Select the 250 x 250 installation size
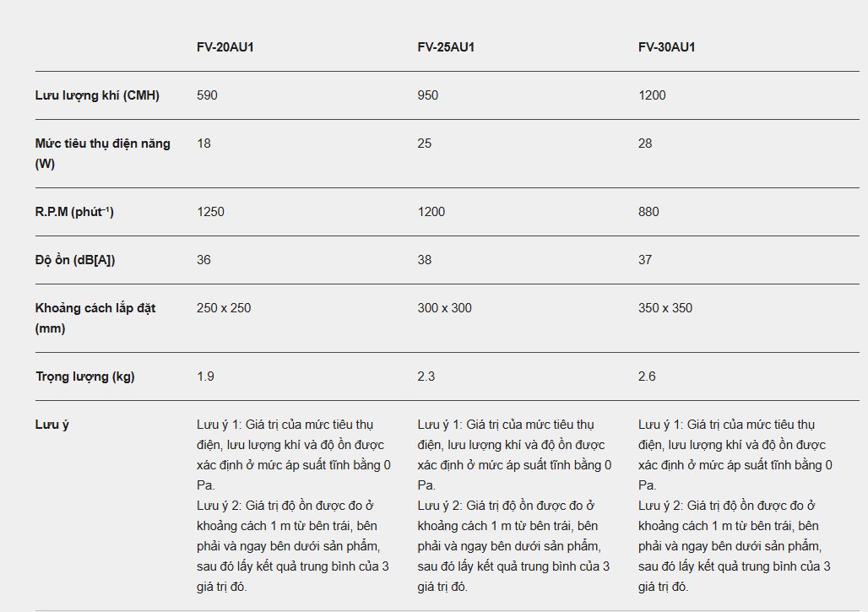 pyautogui.click(x=224, y=308)
